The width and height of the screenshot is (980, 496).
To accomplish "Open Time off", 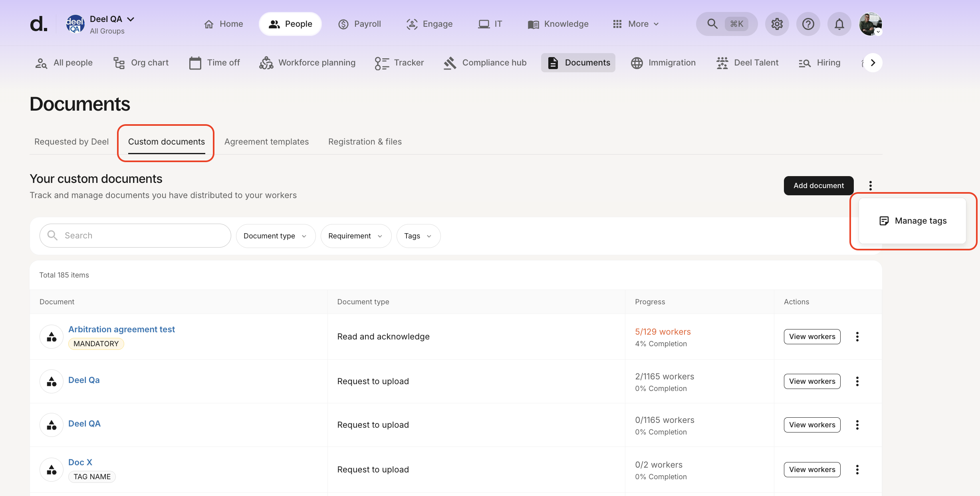I will pos(214,63).
